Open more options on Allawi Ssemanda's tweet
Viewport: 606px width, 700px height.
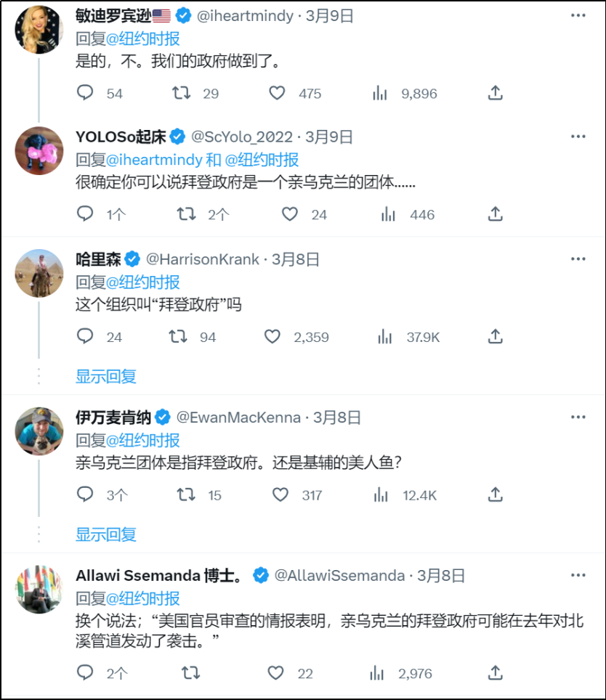click(578, 576)
